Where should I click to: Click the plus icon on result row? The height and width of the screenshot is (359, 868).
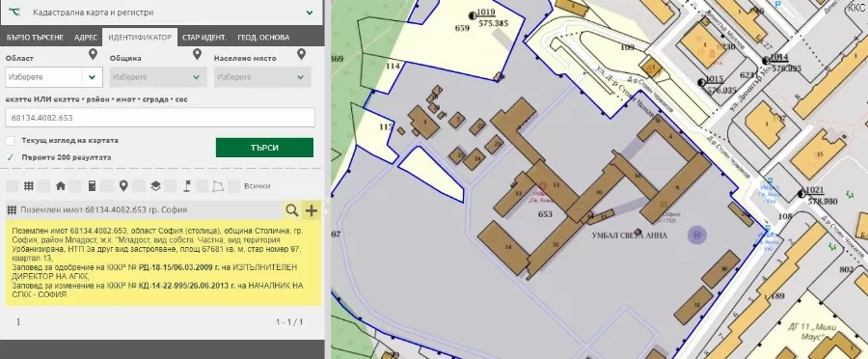pos(312,210)
